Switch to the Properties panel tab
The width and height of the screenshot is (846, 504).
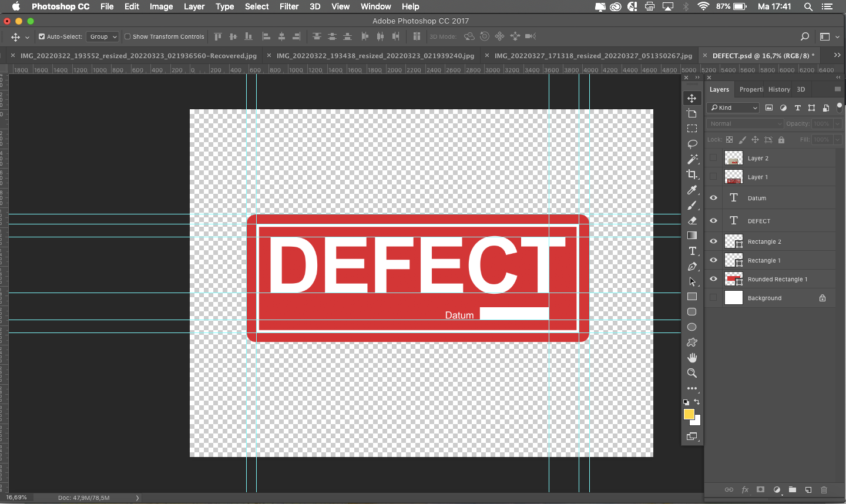[751, 89]
